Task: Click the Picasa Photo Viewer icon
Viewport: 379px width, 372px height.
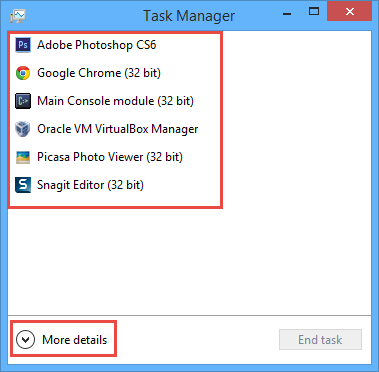Action: [23, 157]
